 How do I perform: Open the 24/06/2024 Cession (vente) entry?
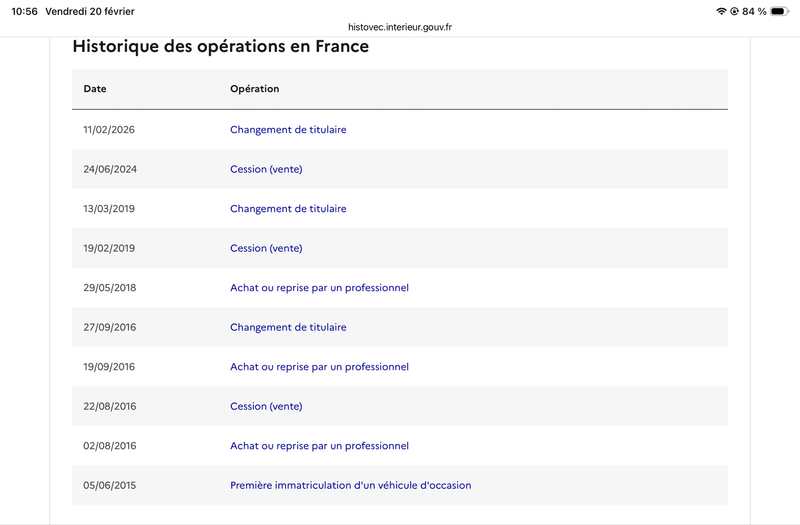coord(266,169)
